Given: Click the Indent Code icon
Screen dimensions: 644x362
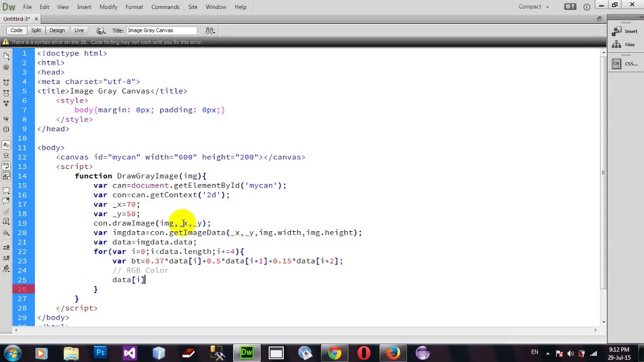Looking at the screenshot, I should [6, 247].
